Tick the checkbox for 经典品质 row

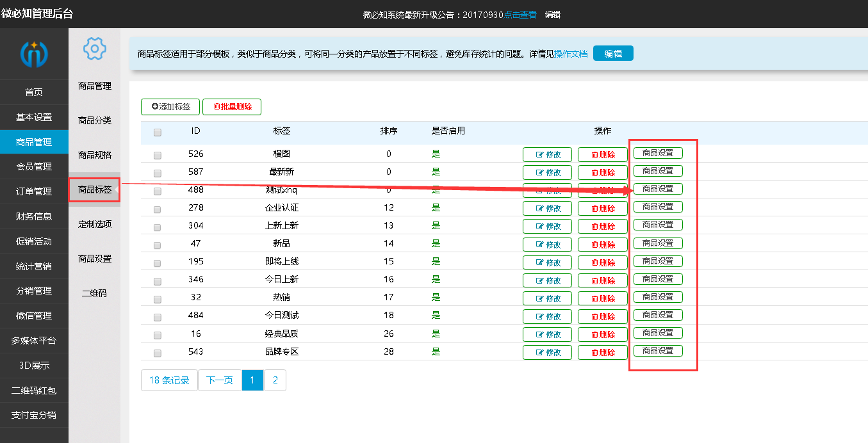click(x=158, y=335)
